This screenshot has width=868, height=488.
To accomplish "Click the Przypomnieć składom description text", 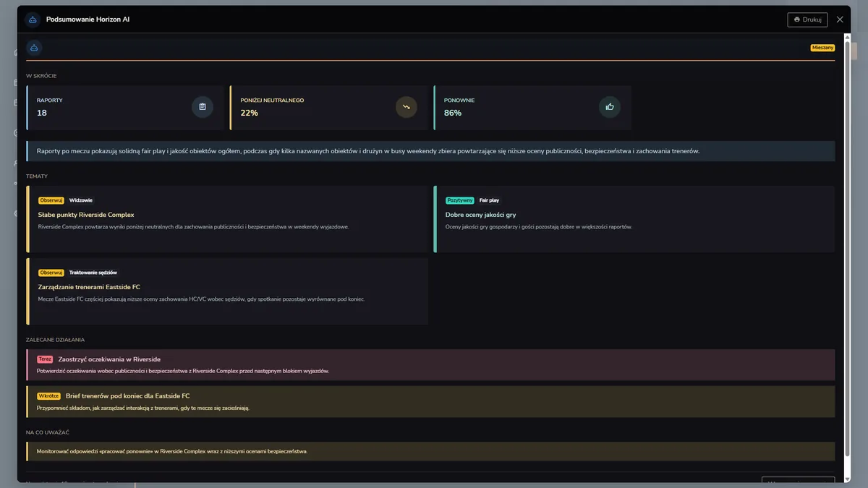I will (143, 408).
